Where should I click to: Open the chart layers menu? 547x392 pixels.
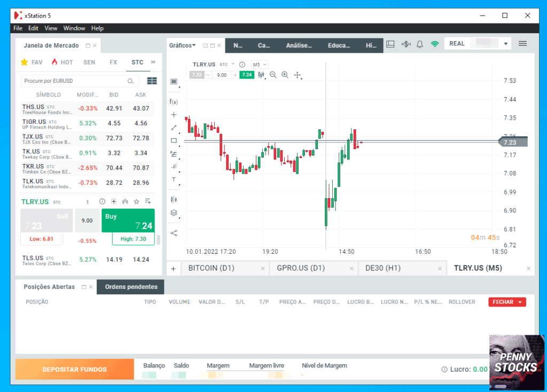coord(174,213)
